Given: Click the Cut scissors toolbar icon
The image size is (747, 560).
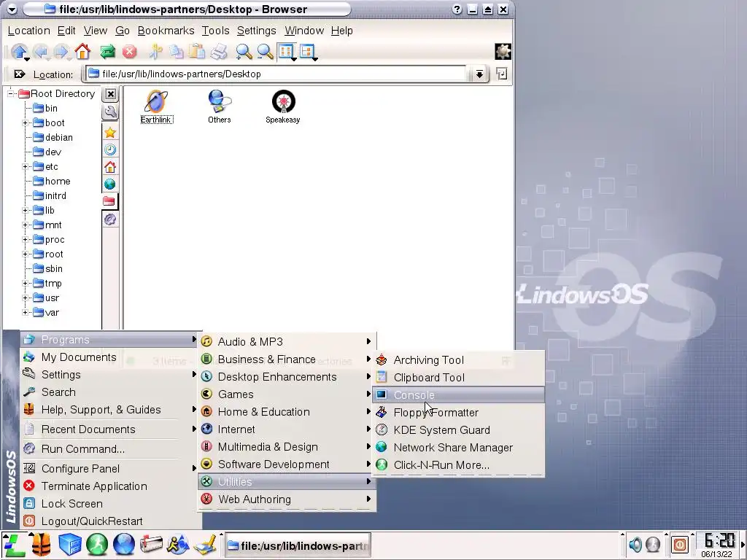Looking at the screenshot, I should pyautogui.click(x=155, y=52).
